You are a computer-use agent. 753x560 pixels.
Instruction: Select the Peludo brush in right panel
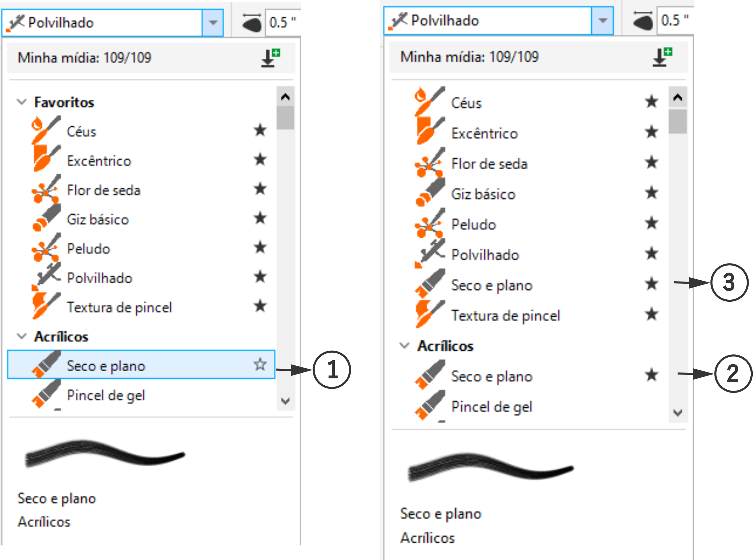pos(473,225)
